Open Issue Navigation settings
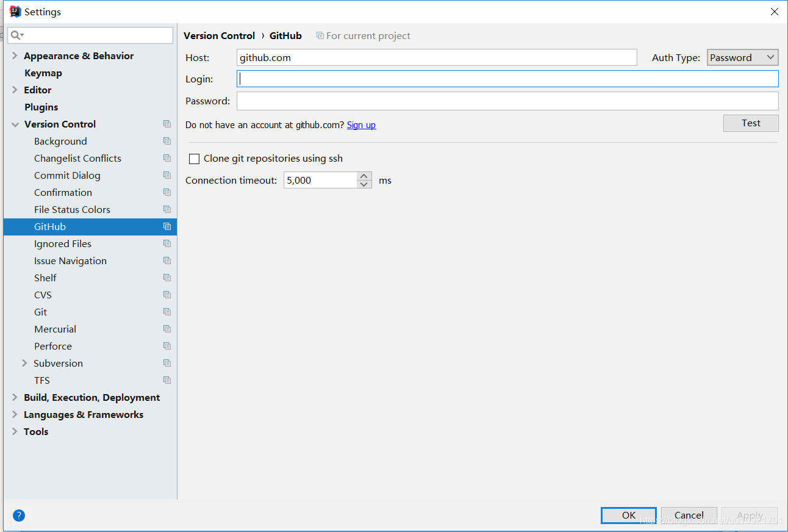The image size is (788, 532). click(70, 261)
